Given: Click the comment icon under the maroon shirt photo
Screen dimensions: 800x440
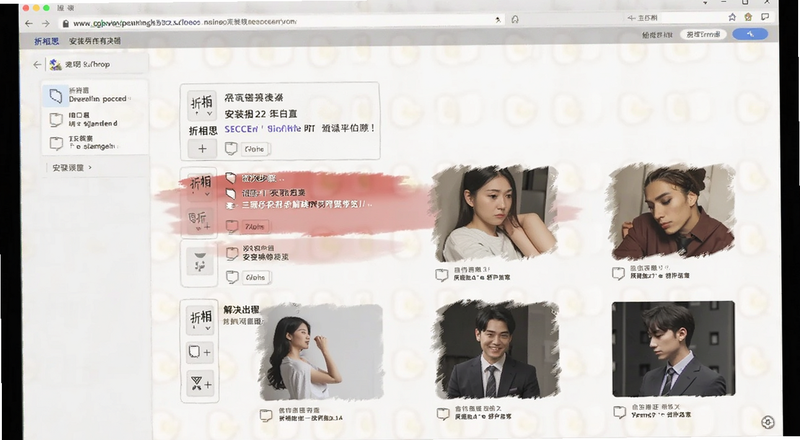Looking at the screenshot, I should click(x=618, y=273).
